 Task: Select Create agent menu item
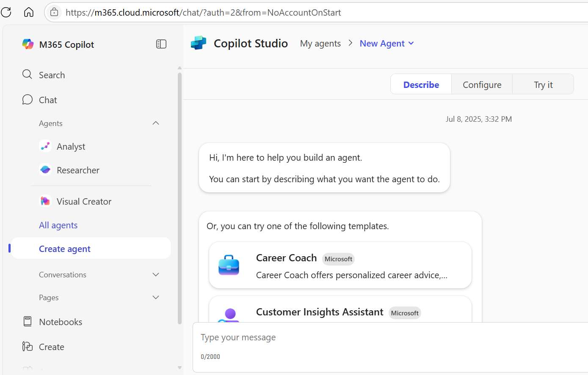91,249
